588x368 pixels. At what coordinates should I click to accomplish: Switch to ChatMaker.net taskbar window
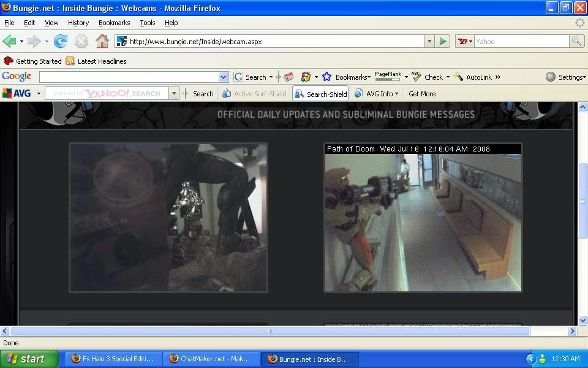(211, 359)
